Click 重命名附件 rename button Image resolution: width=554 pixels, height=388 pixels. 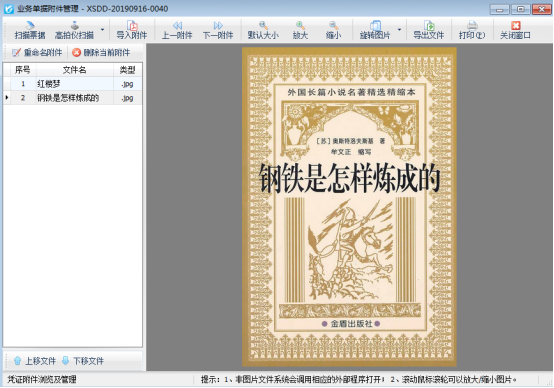point(37,53)
